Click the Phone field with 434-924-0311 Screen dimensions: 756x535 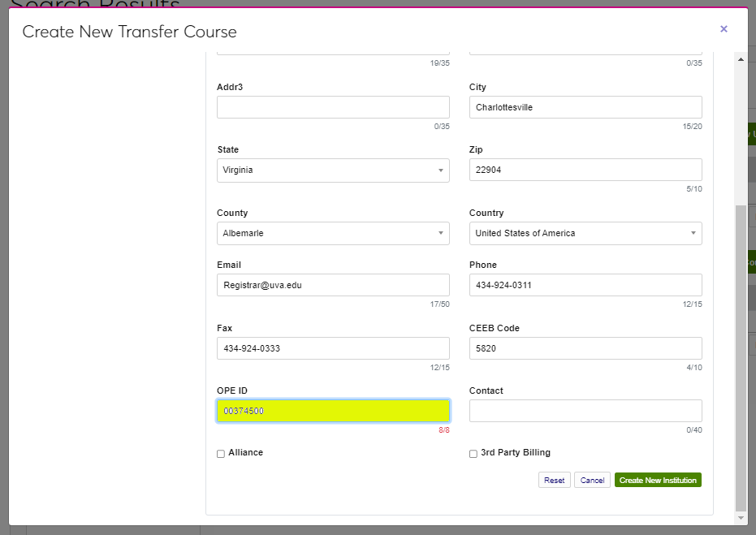point(585,285)
